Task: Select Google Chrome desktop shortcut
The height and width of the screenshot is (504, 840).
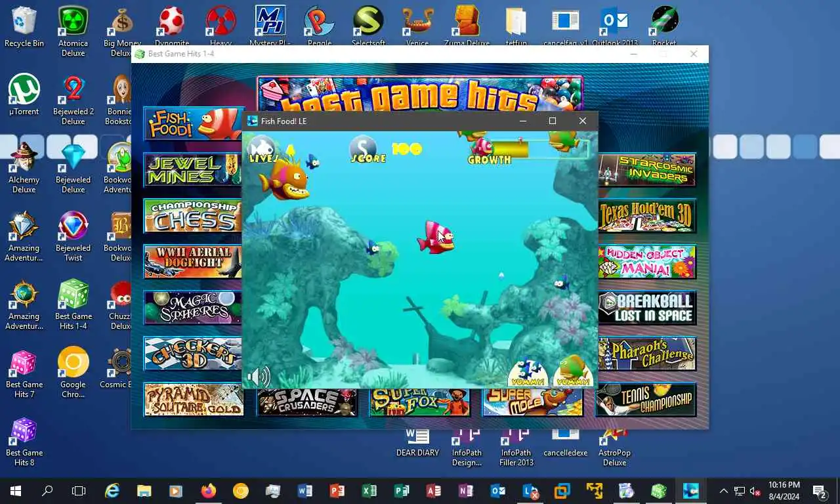Action: (73, 372)
